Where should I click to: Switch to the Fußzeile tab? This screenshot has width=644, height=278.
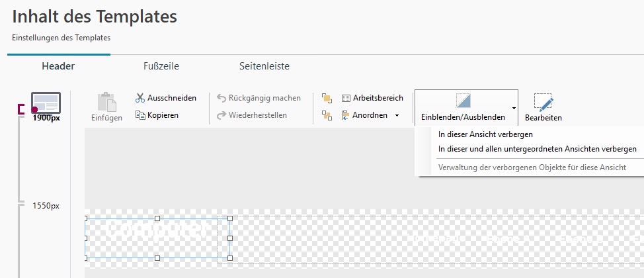(161, 66)
